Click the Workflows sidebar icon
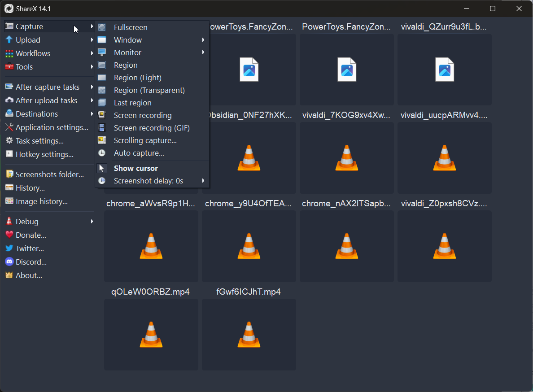Image resolution: width=533 pixels, height=392 pixels. pyautogui.click(x=8, y=53)
